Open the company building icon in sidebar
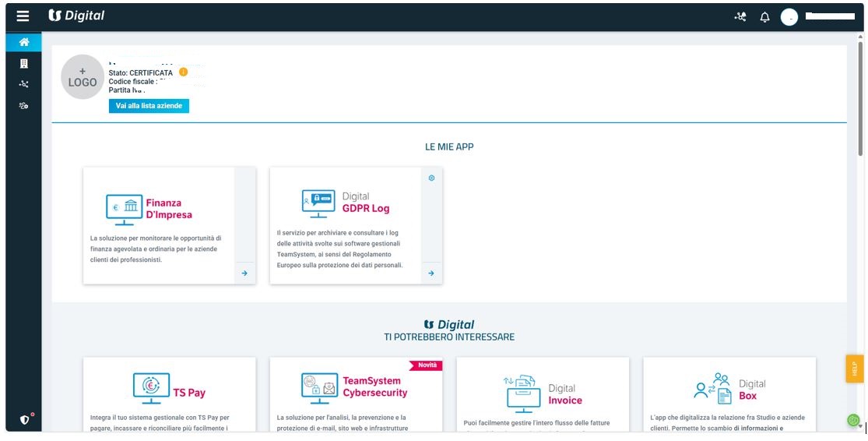 23,64
